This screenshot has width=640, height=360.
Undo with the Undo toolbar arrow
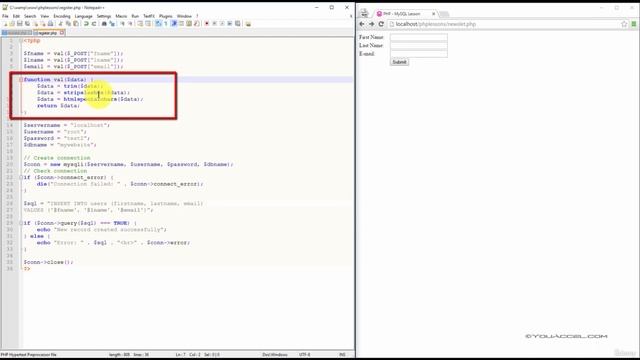[87, 24]
